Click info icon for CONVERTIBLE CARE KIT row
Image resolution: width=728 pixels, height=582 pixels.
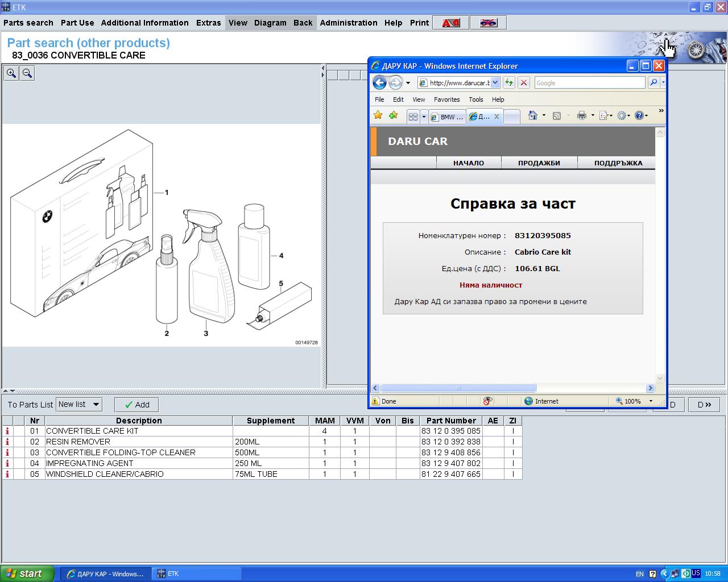tap(7, 431)
